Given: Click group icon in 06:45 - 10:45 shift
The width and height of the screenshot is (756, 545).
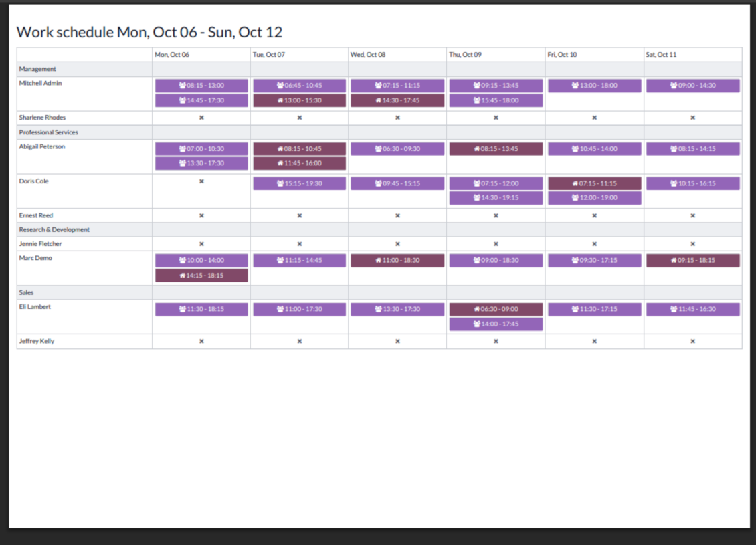Looking at the screenshot, I should coord(280,86).
